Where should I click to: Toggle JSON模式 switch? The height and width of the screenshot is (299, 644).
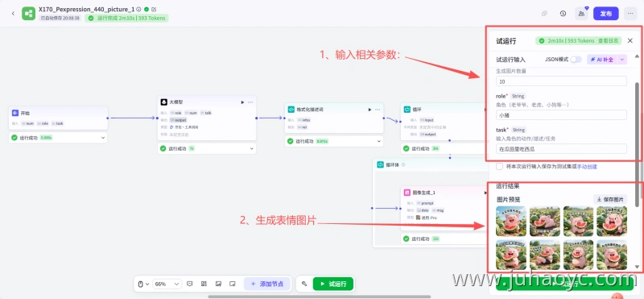click(x=576, y=60)
